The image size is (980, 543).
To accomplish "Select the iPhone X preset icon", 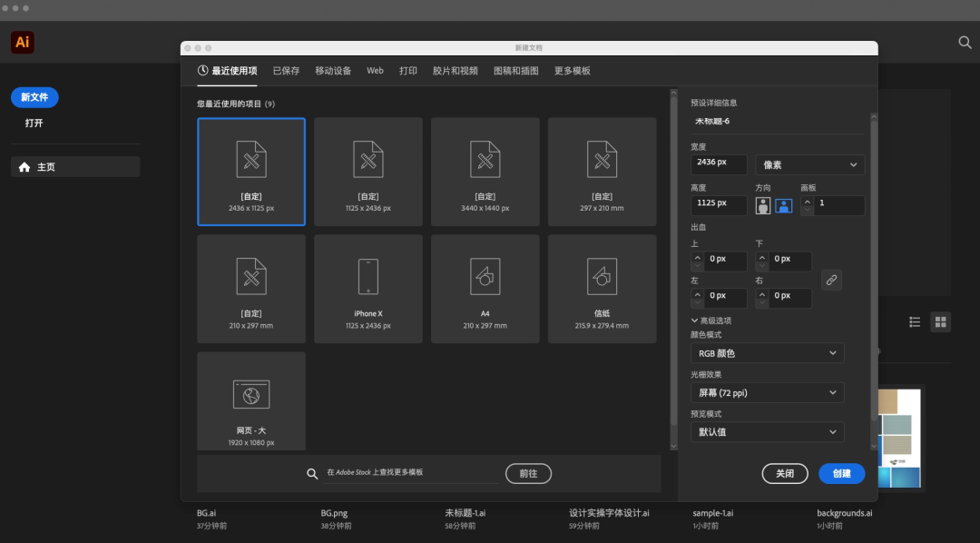I will [x=367, y=276].
